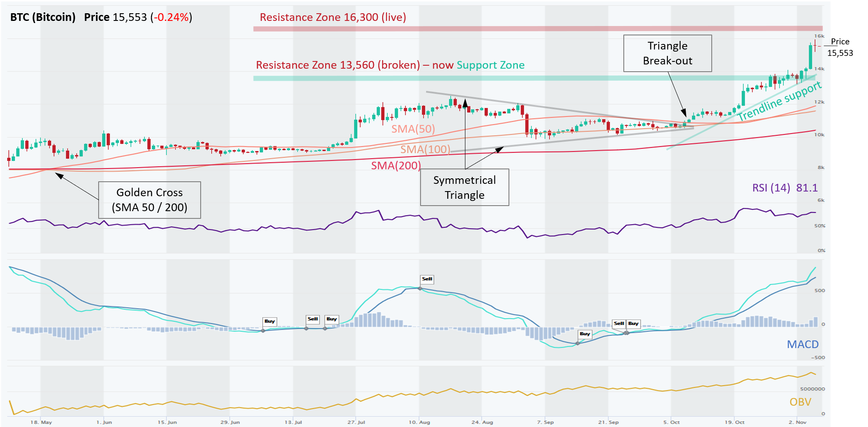Click the red 16,300 resistance band
The image size is (868, 427).
point(538,29)
